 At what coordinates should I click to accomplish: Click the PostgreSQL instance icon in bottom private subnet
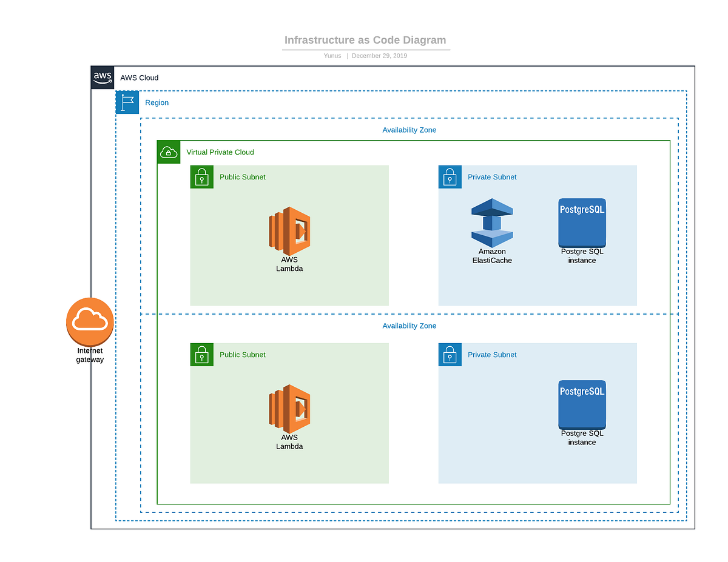tap(582, 405)
